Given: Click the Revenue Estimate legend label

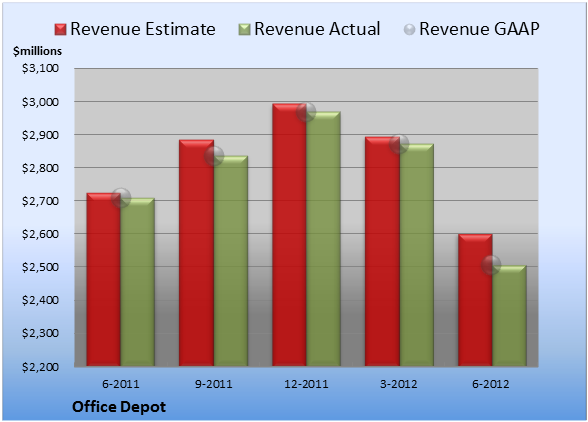Looking at the screenshot, I should pos(143,29).
